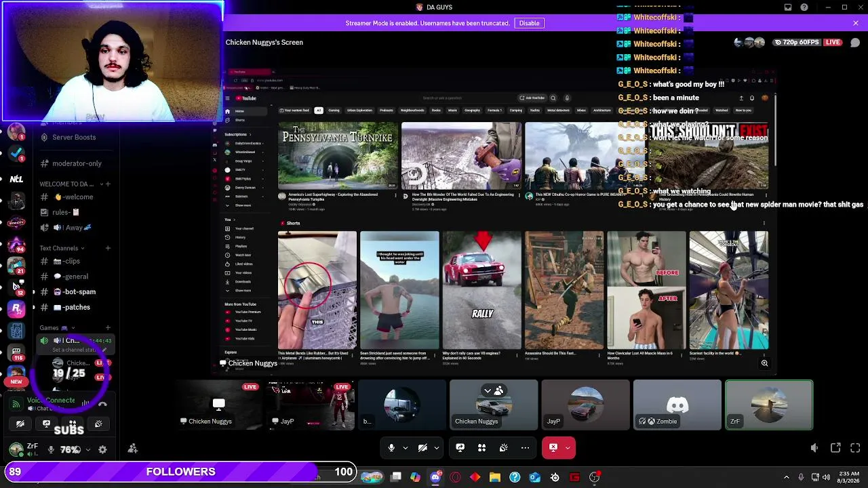The height and width of the screenshot is (488, 868).
Task: Disable Streamer Mode in the banner
Action: [x=529, y=23]
